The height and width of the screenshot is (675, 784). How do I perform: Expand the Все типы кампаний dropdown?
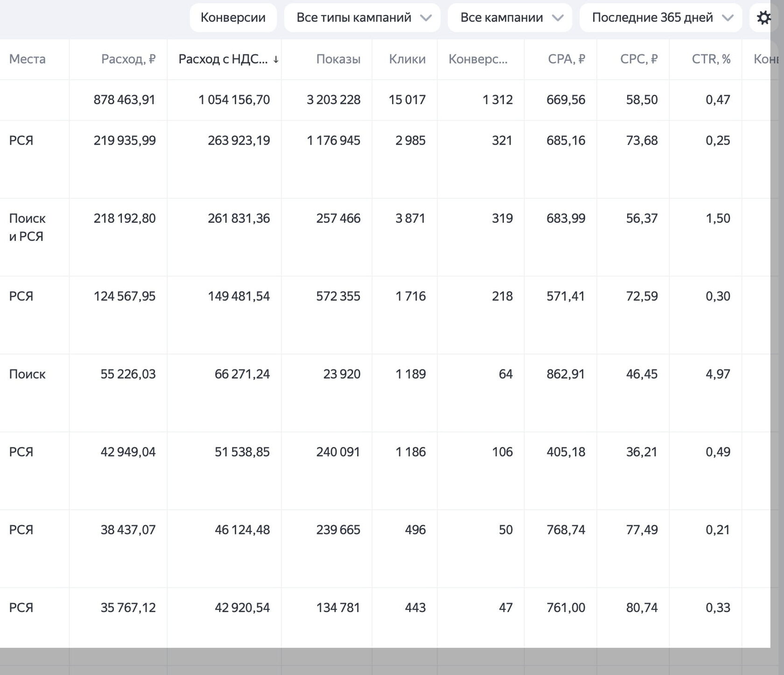tap(362, 18)
